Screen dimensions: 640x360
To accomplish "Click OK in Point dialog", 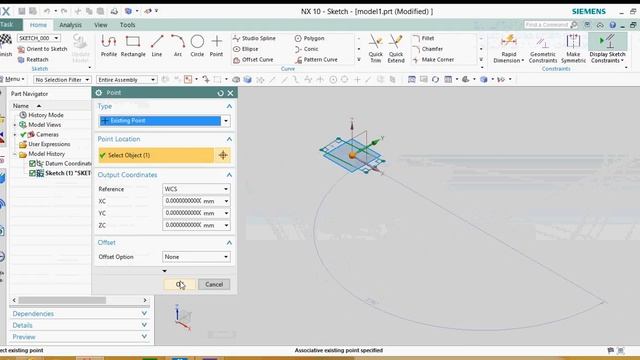I will pos(180,284).
